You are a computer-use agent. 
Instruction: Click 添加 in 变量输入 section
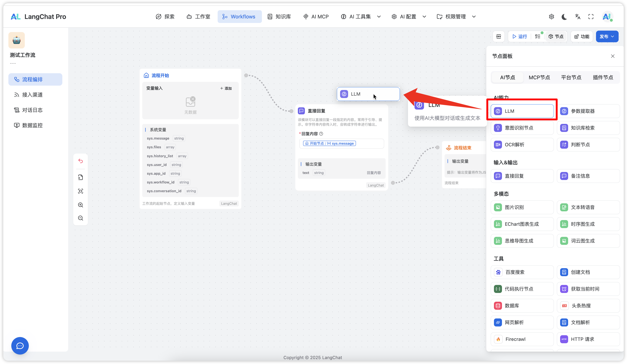click(x=226, y=88)
